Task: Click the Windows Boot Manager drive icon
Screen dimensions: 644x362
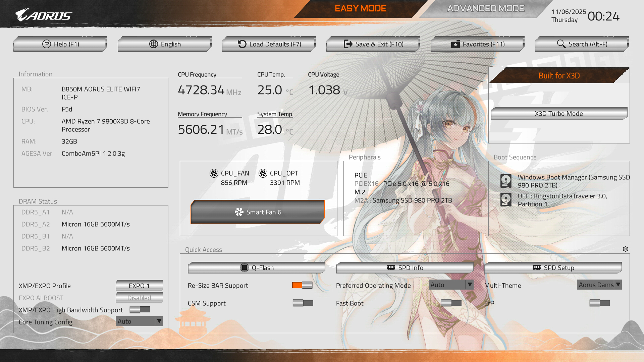Action: (506, 181)
